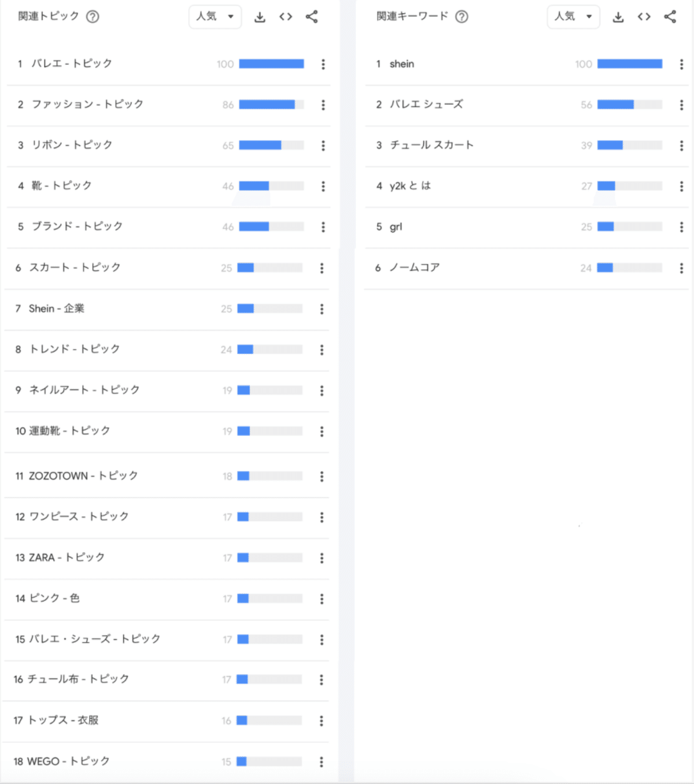Open the バレエ シューズ keyword link
694x784 pixels.
coord(426,105)
